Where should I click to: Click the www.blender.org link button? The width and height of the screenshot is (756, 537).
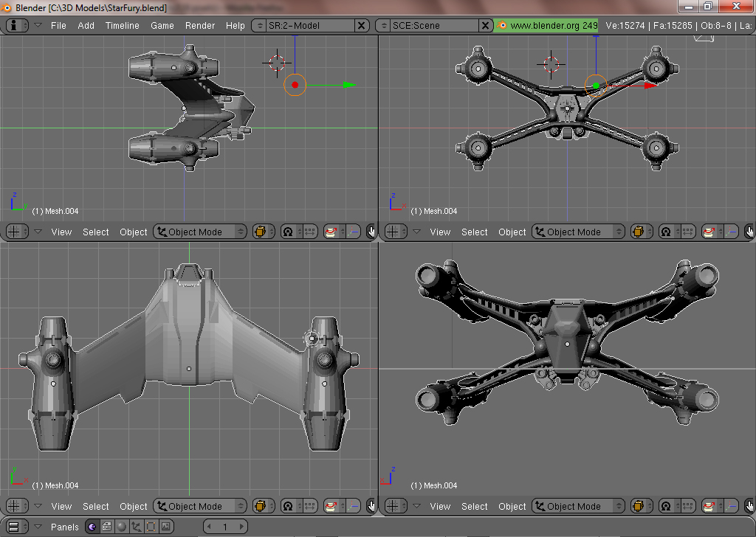click(x=547, y=25)
